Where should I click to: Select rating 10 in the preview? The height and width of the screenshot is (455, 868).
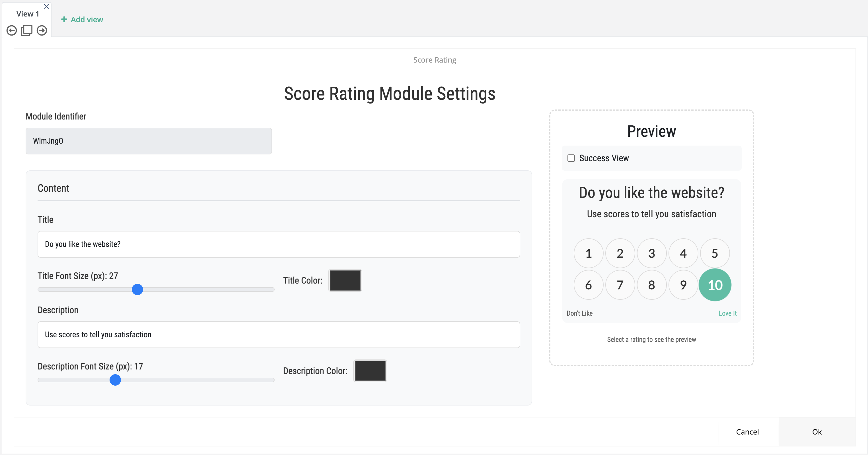715,285
